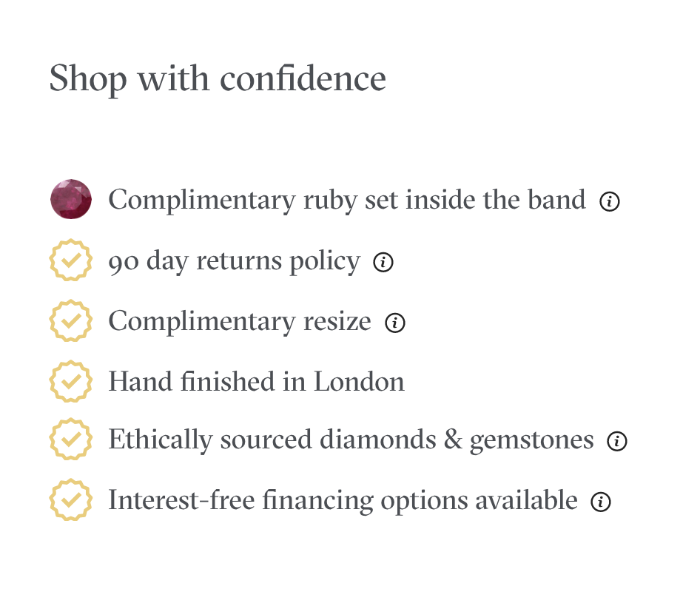Screen dimensions: 700x589
Task: Click 'Ethically sourced diamonds & gemstones' text
Action: pos(351,440)
